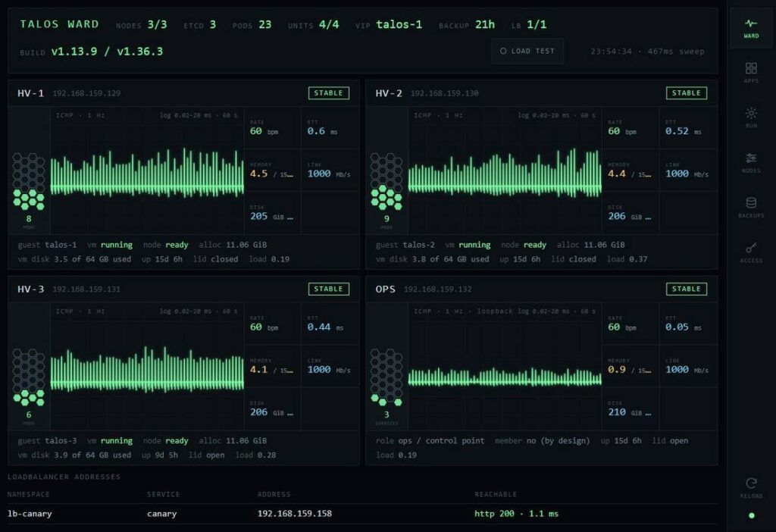776x532 pixels.
Task: Click the OPS role ops / control point text
Action: [430, 440]
